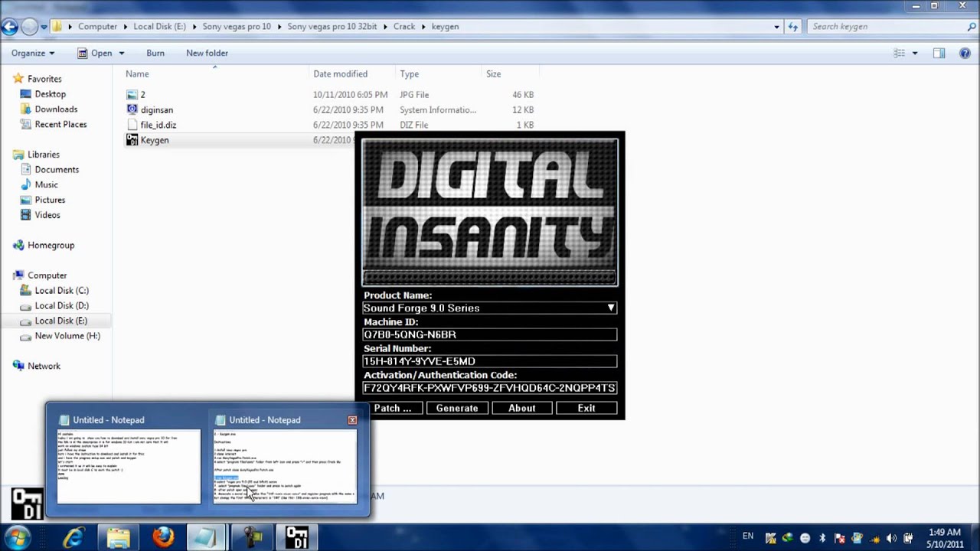Click the Serial Number field in the keygen
The width and height of the screenshot is (980, 551).
pyautogui.click(x=490, y=361)
